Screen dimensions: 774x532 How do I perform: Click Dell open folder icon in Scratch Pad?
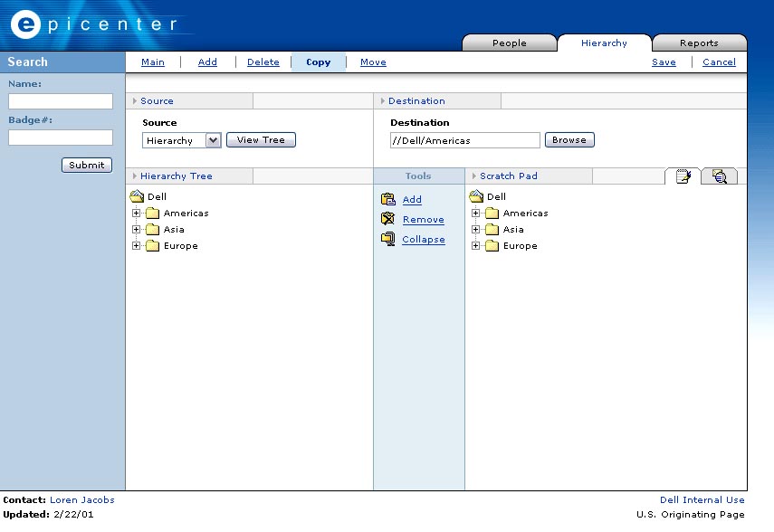(x=476, y=196)
